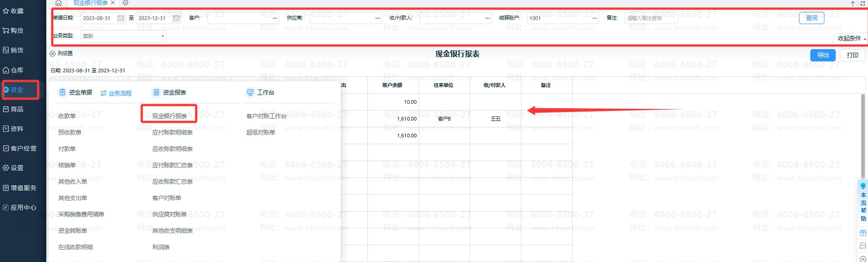Click the 备注 remark search field
868x262 pixels.
click(651, 18)
